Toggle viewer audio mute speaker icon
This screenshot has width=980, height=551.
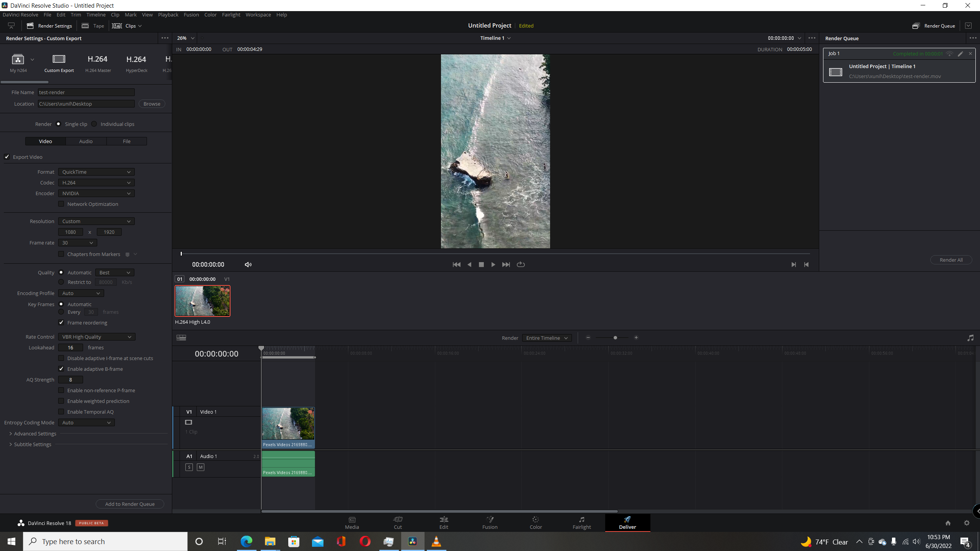tap(248, 264)
